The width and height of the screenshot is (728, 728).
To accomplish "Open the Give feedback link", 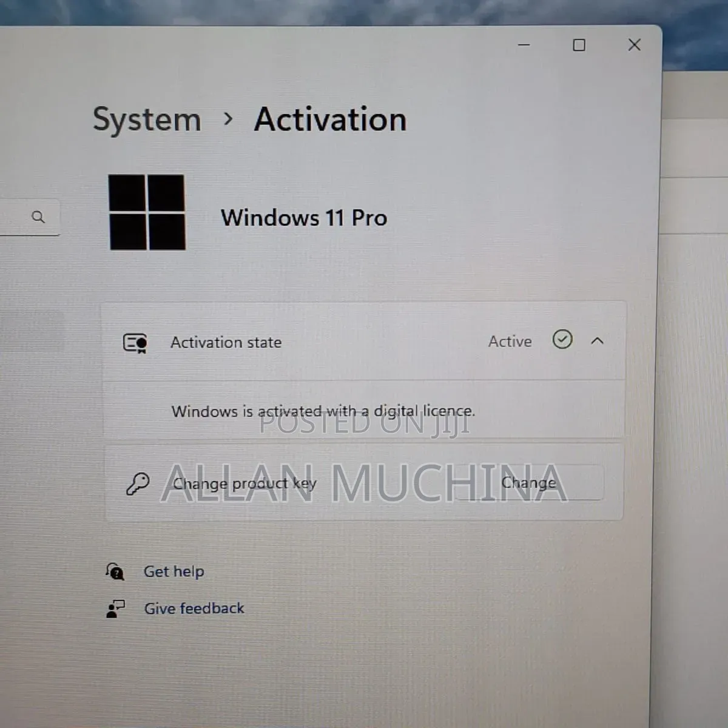I will point(194,608).
